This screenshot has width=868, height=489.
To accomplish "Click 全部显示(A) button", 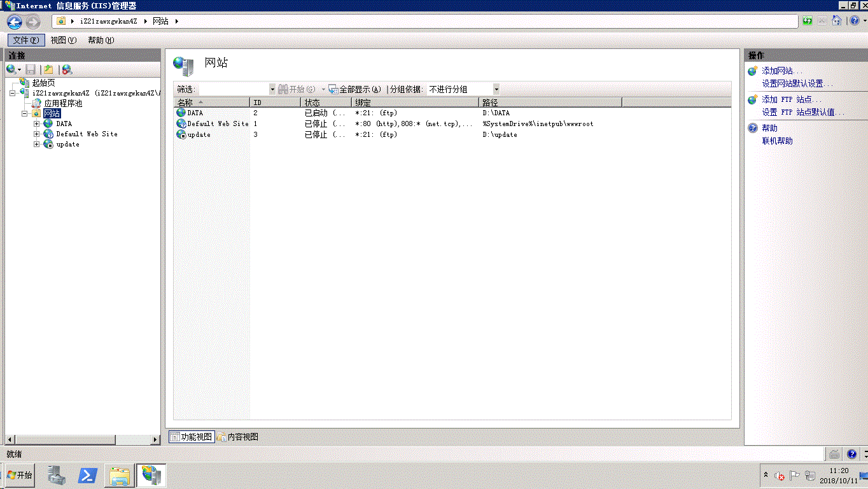I will point(355,90).
